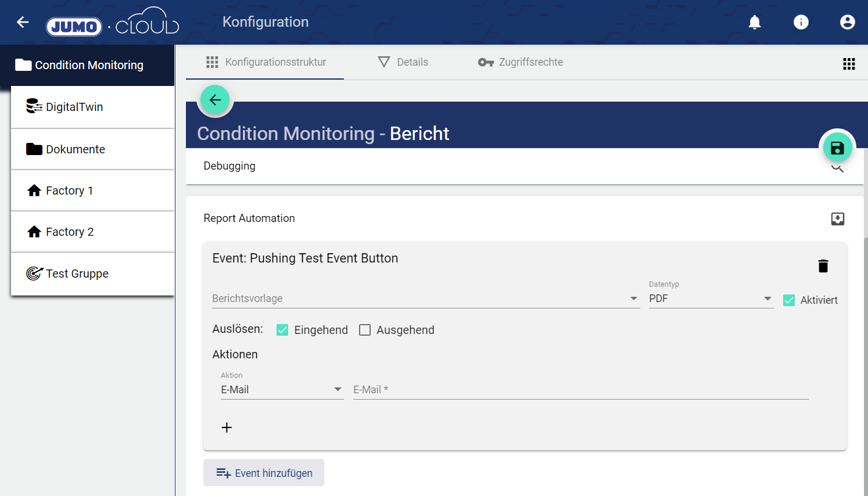Switch to the Zugriffsrechte tab
This screenshot has height=496, width=868.
point(520,62)
